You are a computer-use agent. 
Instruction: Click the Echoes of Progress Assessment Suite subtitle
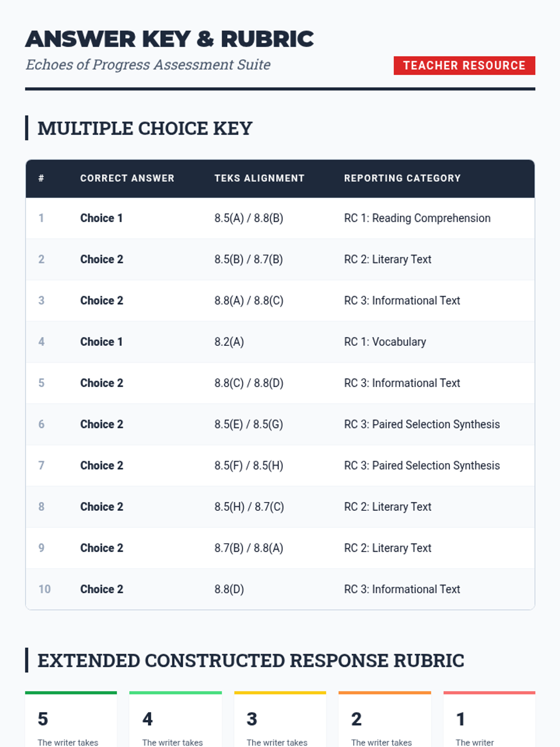[x=148, y=64]
